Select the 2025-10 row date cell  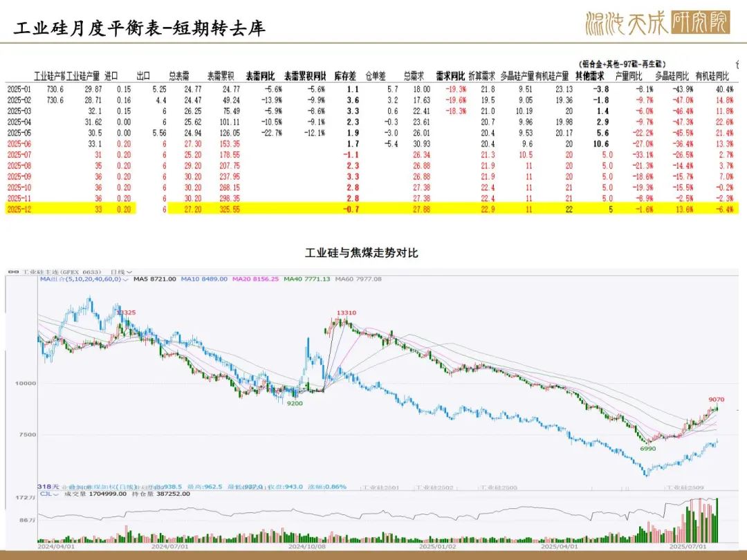pos(19,187)
